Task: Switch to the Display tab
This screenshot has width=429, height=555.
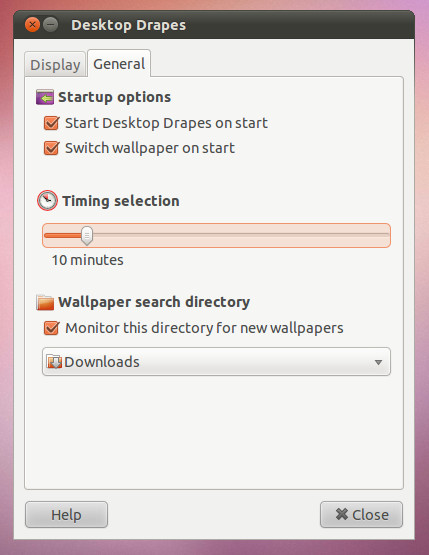Action: click(55, 64)
